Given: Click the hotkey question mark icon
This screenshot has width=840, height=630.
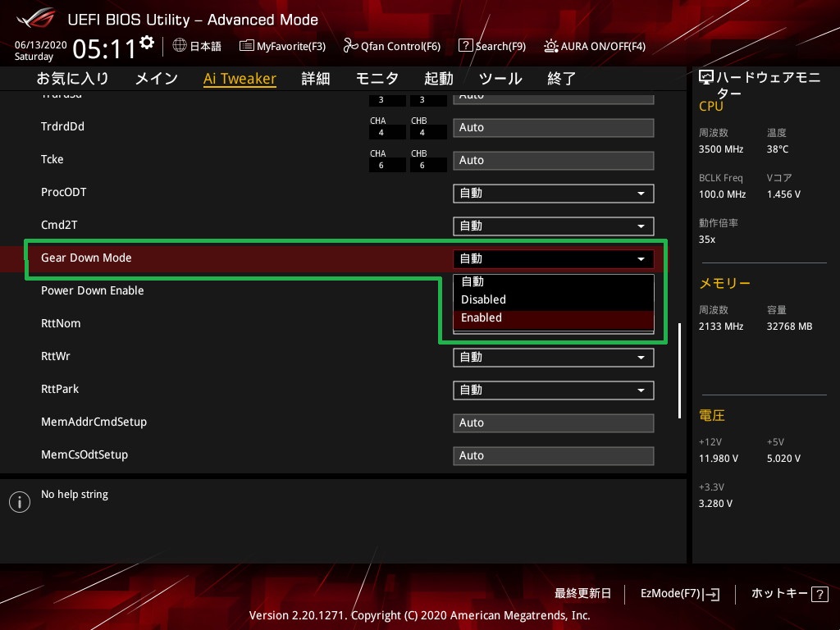Looking at the screenshot, I should [x=819, y=594].
